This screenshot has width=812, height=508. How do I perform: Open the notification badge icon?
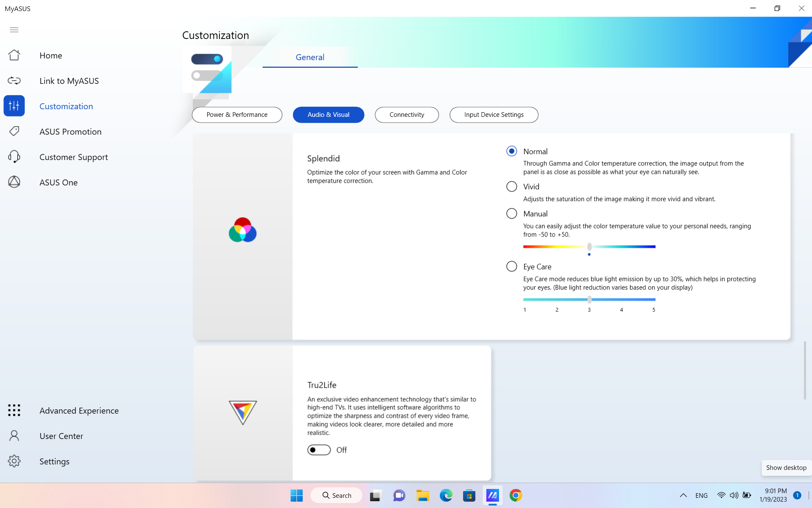[797, 495]
